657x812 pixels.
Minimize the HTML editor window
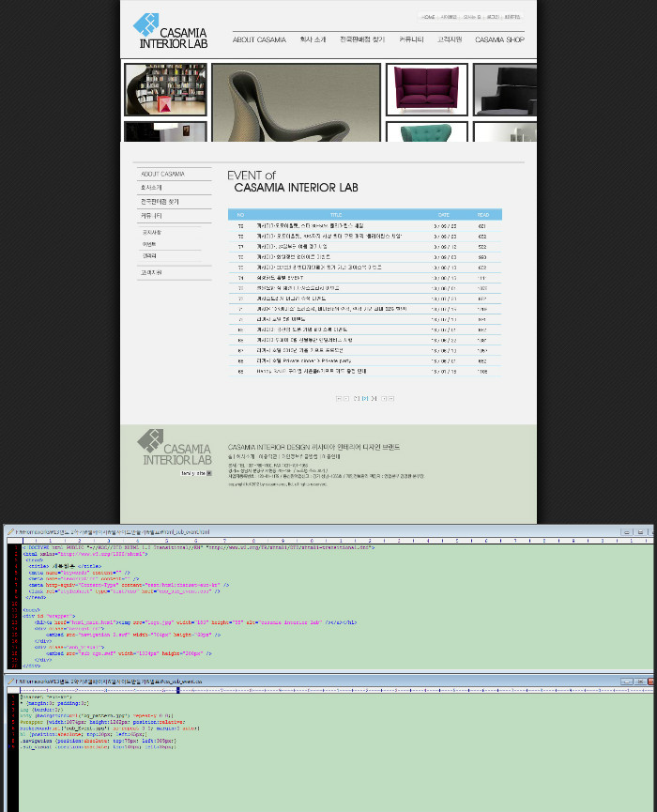click(x=626, y=531)
